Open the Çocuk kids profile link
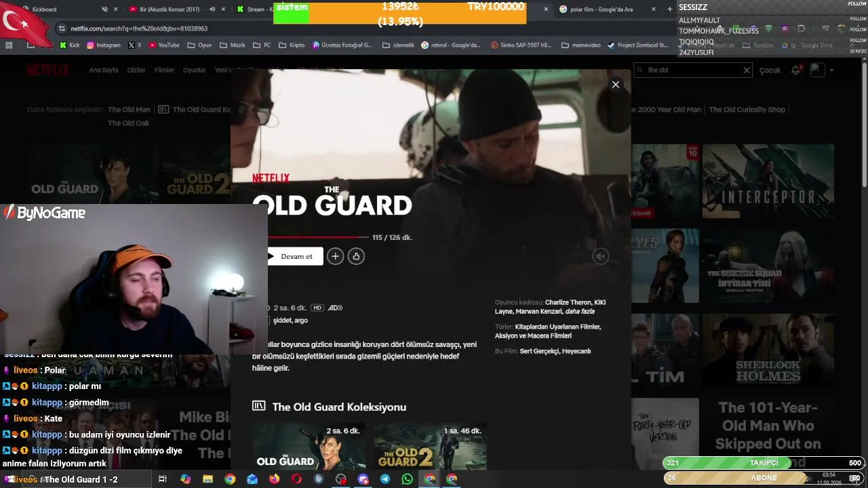The width and height of the screenshot is (868, 488). pyautogui.click(x=770, y=70)
